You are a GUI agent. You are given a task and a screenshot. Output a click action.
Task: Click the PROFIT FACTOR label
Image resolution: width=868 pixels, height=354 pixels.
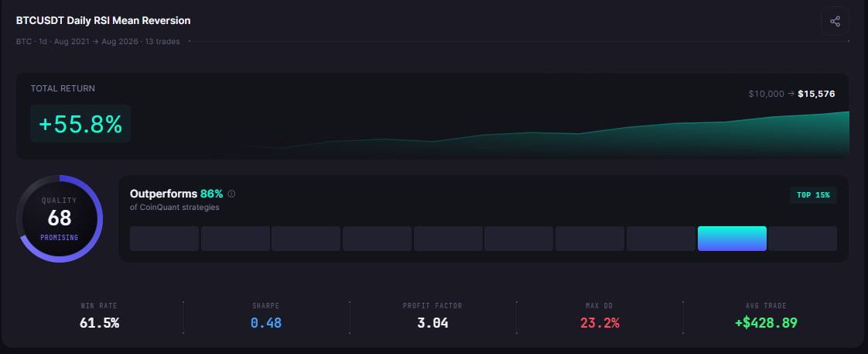[432, 306]
